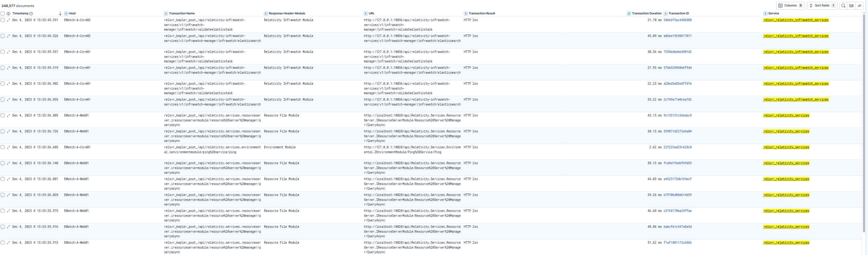Open the display settings sliders icon
This screenshot has width=868, height=255.
859,6
